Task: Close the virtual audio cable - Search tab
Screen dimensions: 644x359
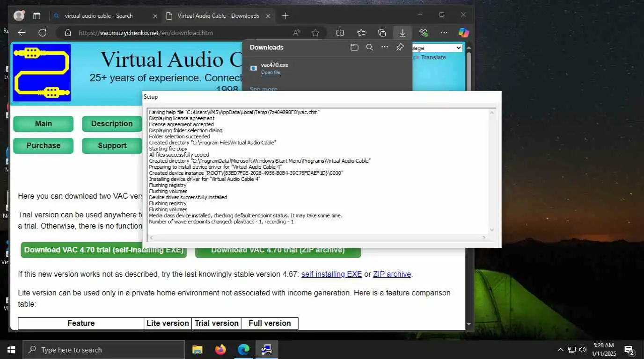Action: tap(155, 16)
